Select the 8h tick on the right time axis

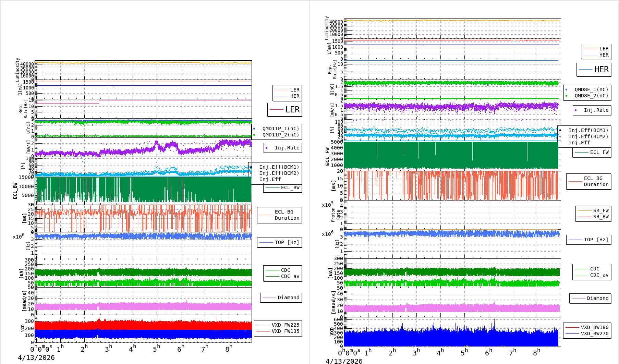[x=536, y=352]
